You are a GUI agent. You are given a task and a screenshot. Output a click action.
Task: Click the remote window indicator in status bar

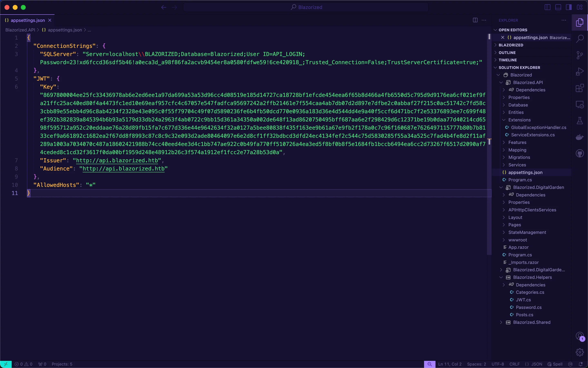(x=6, y=364)
